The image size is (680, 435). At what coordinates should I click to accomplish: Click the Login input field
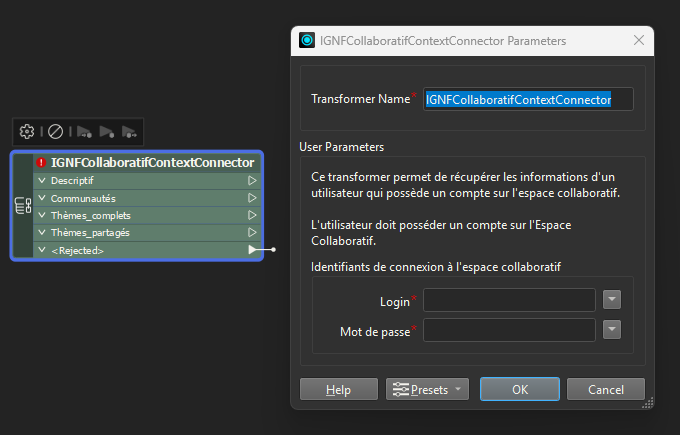(509, 300)
